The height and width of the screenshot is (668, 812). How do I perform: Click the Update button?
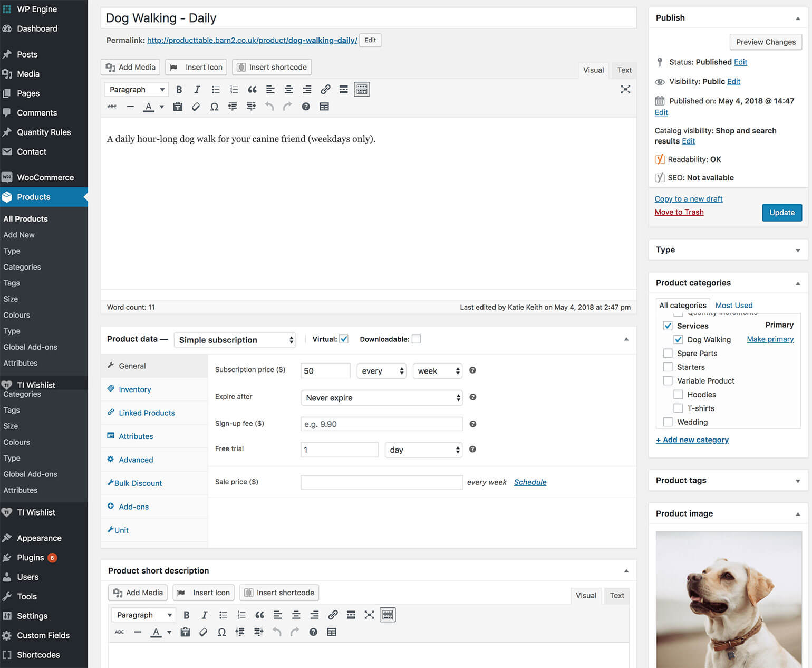781,213
